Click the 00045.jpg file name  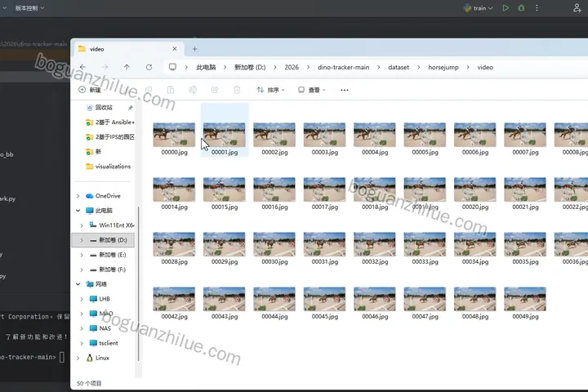click(x=325, y=317)
